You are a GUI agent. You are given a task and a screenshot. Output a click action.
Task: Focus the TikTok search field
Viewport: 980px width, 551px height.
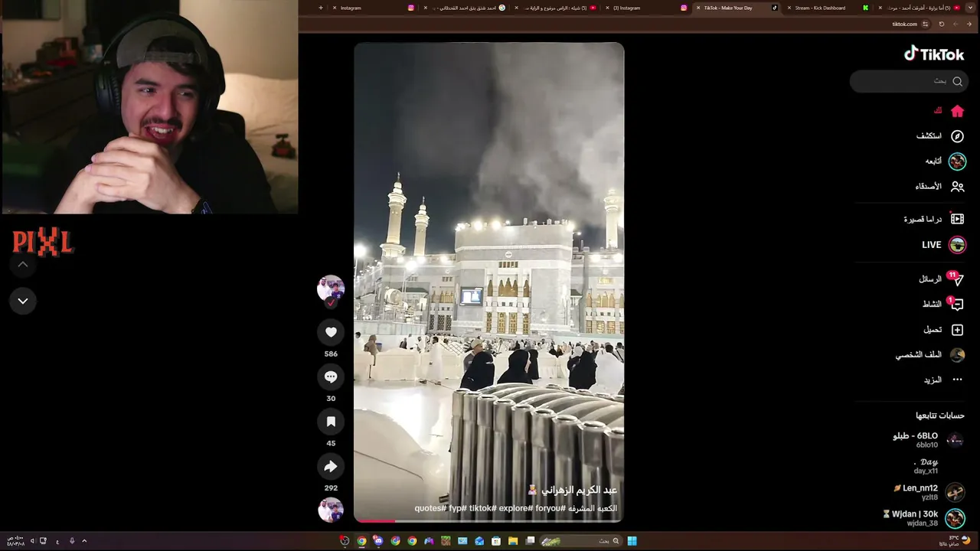tap(909, 81)
